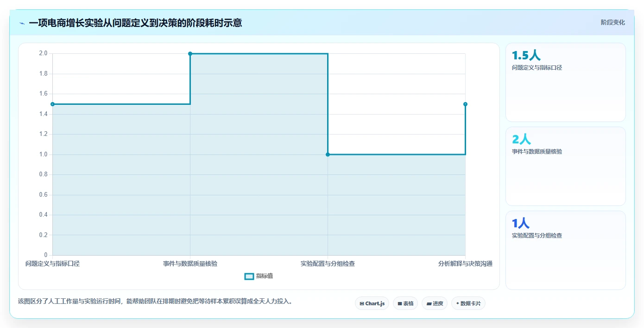Click the data point at value 2.0
644x328 pixels.
(x=190, y=54)
